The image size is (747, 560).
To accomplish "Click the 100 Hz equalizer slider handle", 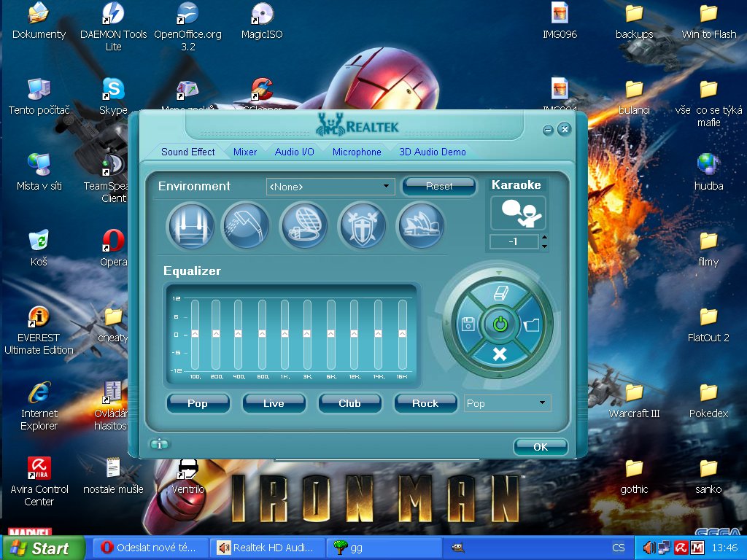I will pyautogui.click(x=195, y=334).
